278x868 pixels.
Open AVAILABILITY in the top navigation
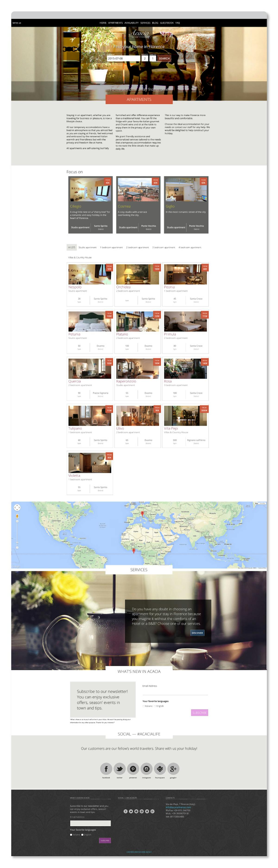pos(131,23)
